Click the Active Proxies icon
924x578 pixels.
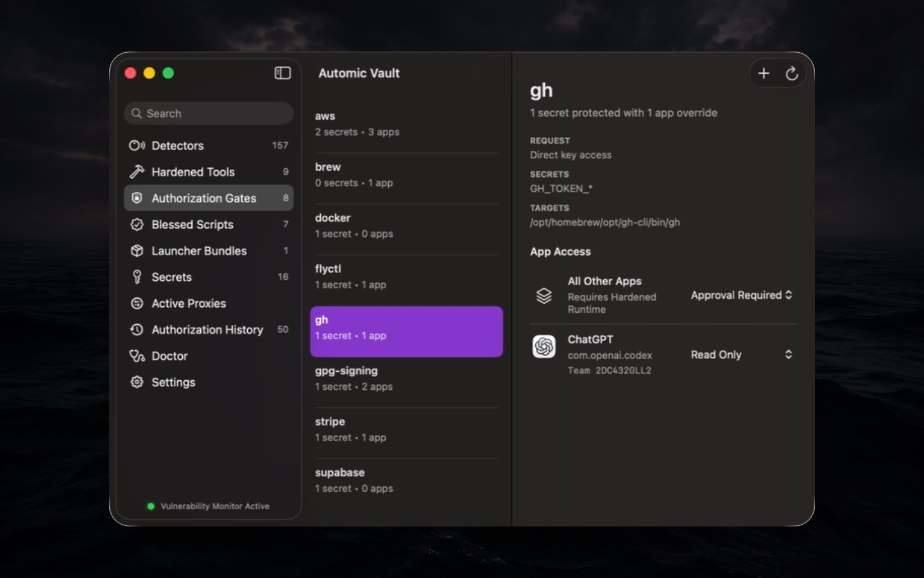137,304
